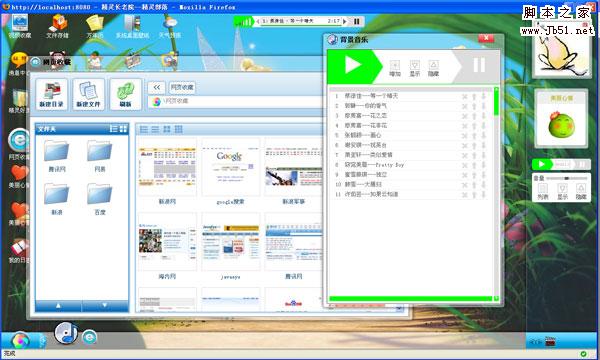This screenshot has width=600, height=360.
Task: Click the 列表 list icon in sidebar widget
Action: (x=543, y=192)
